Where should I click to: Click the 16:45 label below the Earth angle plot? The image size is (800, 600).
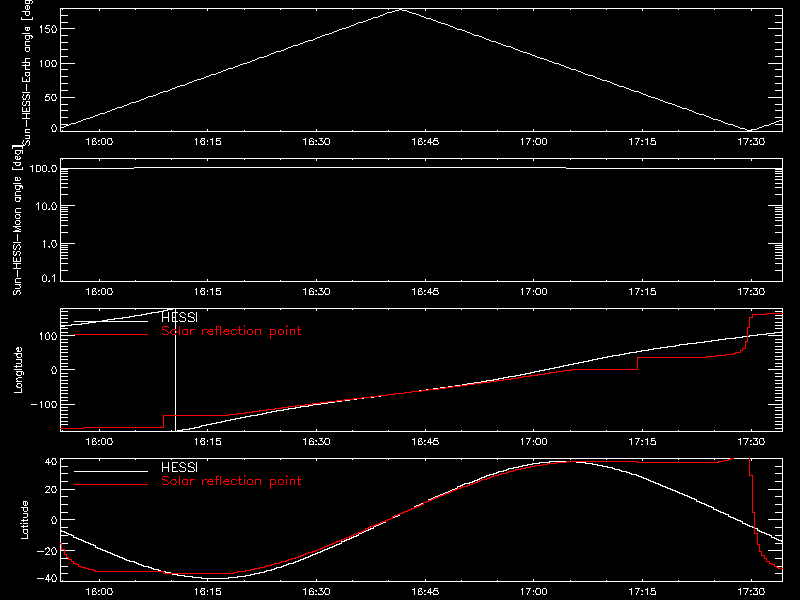click(425, 141)
